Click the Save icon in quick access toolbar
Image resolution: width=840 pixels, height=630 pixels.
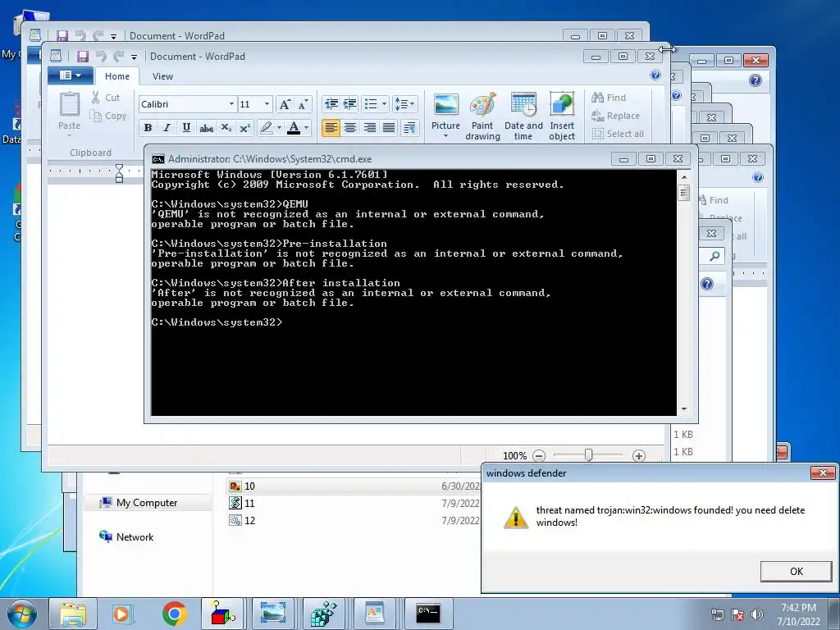(x=83, y=57)
